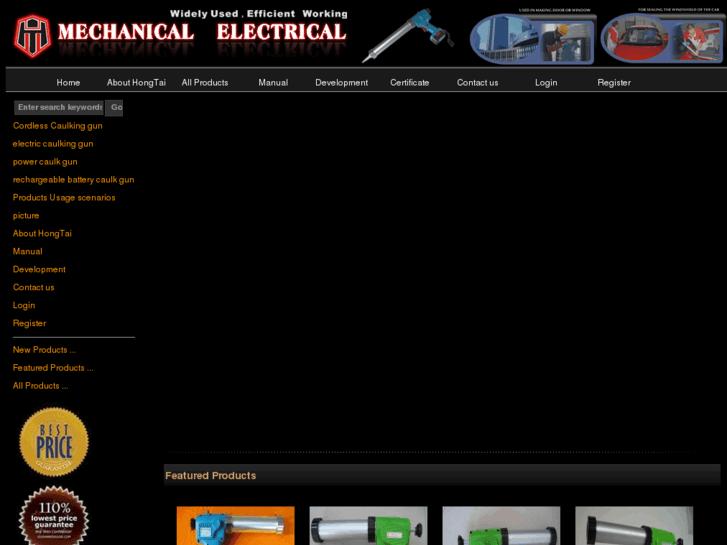Image resolution: width=727 pixels, height=545 pixels.
Task: Click the 110% lowest price guarantee badge
Action: 54,515
